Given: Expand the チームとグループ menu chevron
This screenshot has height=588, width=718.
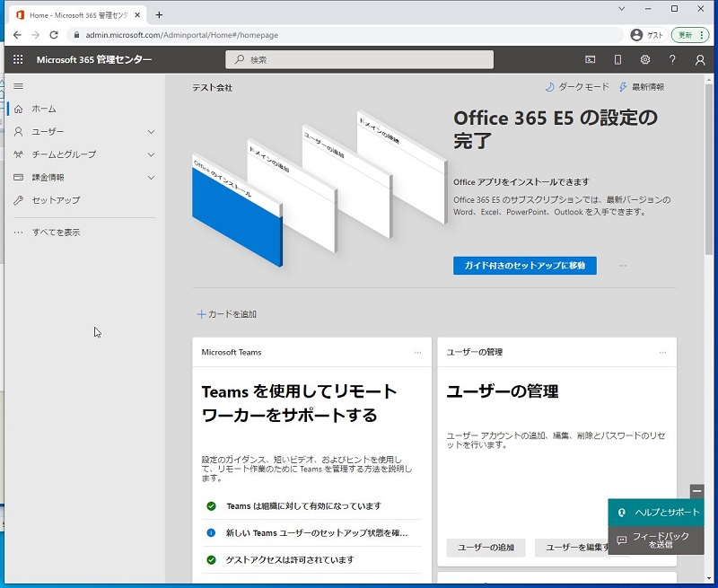Looking at the screenshot, I should 151,154.
